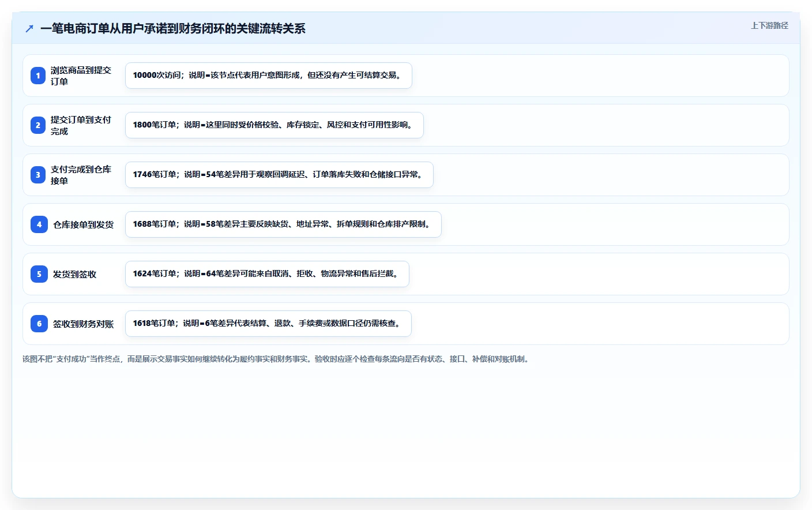Select the step label 仓库接单到发货
Viewport: 812px width, 510px height.
pyautogui.click(x=84, y=224)
